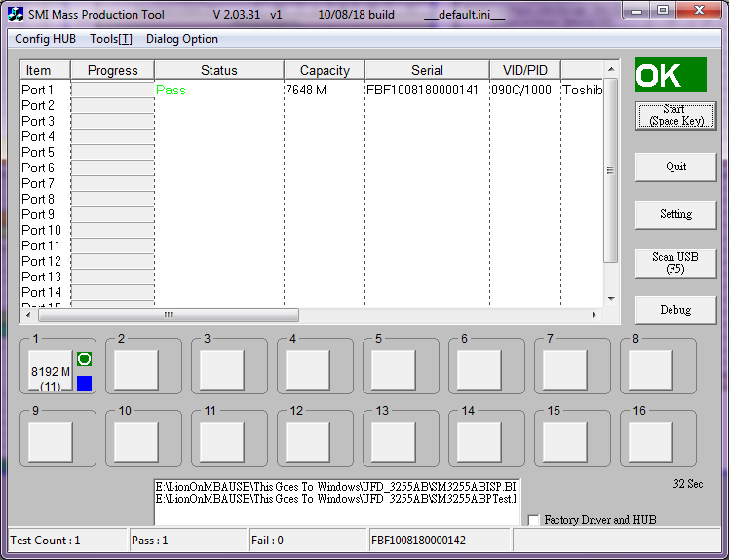The image size is (729, 560).
Task: Select the empty slot 14 button
Action: pyautogui.click(x=480, y=442)
